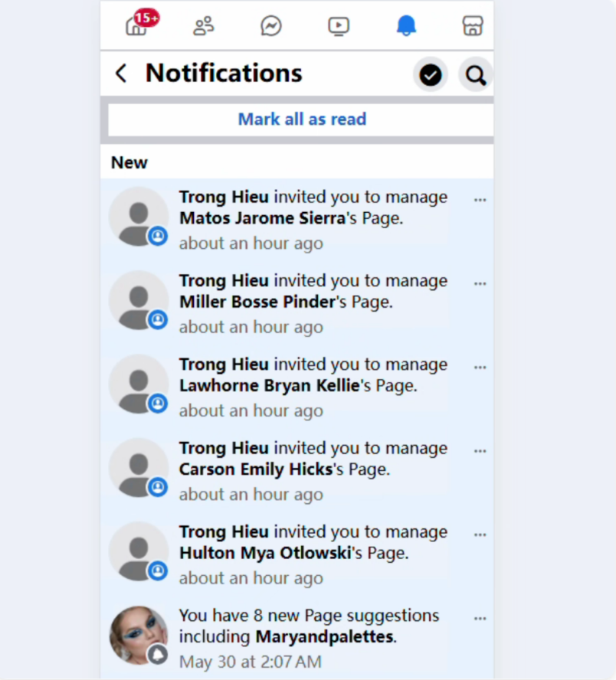
Task: Open the Messenger icon
Action: point(271,27)
